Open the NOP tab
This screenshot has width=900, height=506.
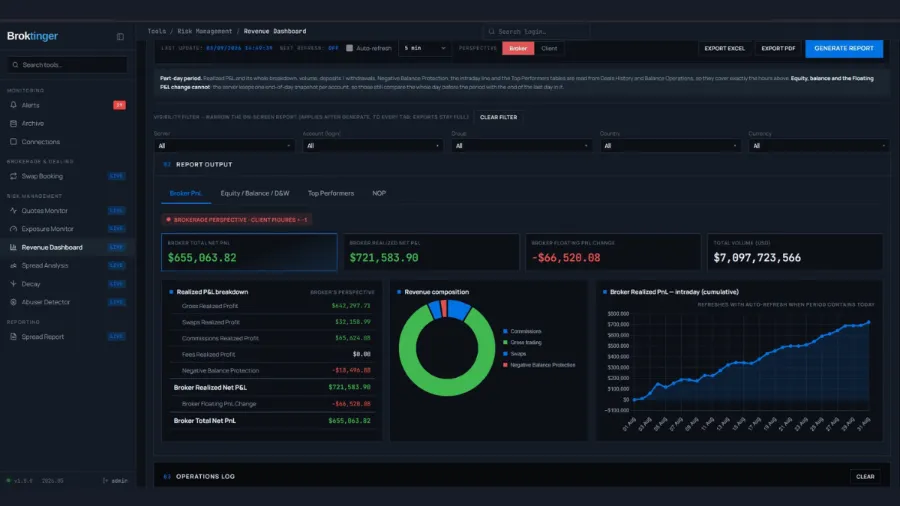[x=379, y=193]
